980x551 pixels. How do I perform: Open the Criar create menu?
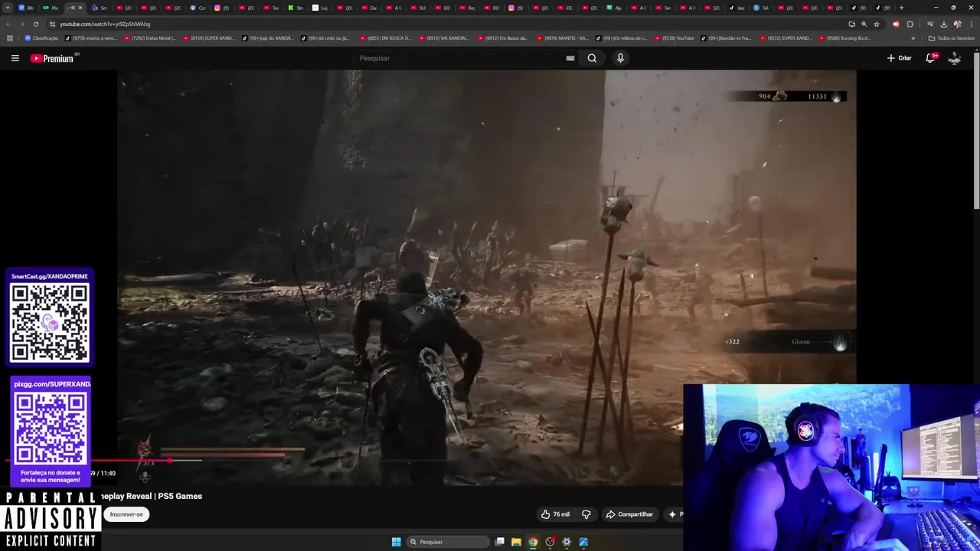(899, 58)
